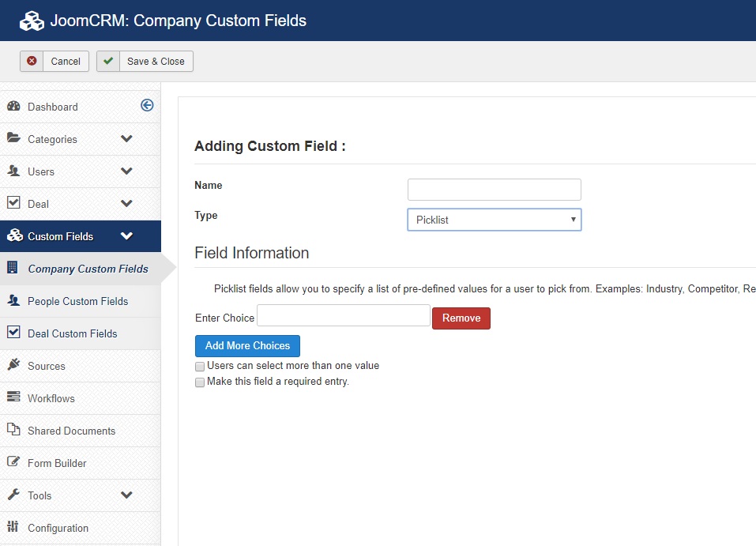Click the Adding Custom Field heading
Screen dimensions: 756x546
[x=270, y=146]
